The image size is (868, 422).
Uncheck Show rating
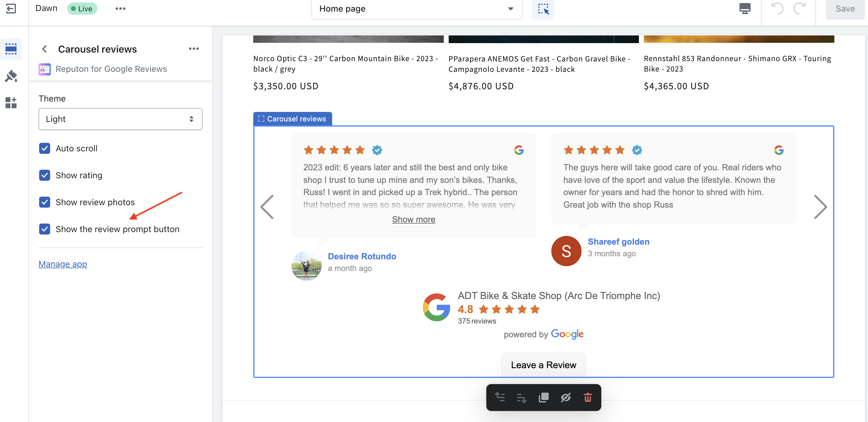[44, 175]
